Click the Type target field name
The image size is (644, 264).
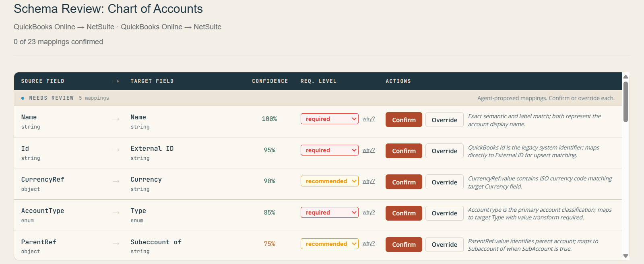click(x=138, y=211)
